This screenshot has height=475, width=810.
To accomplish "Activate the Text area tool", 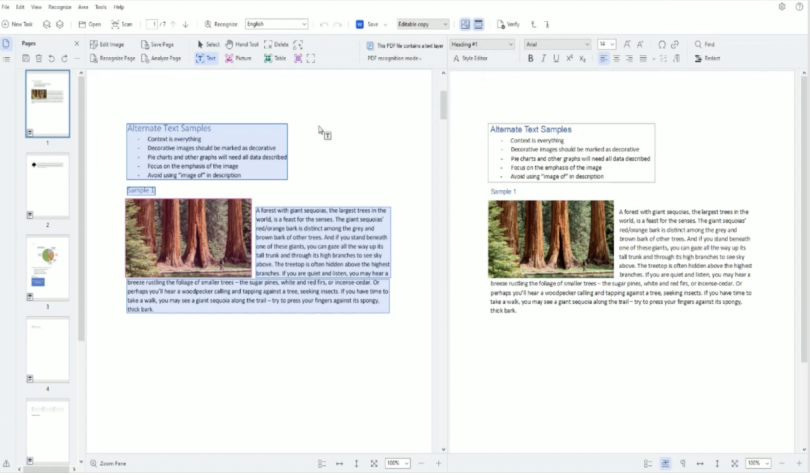I will pos(205,59).
